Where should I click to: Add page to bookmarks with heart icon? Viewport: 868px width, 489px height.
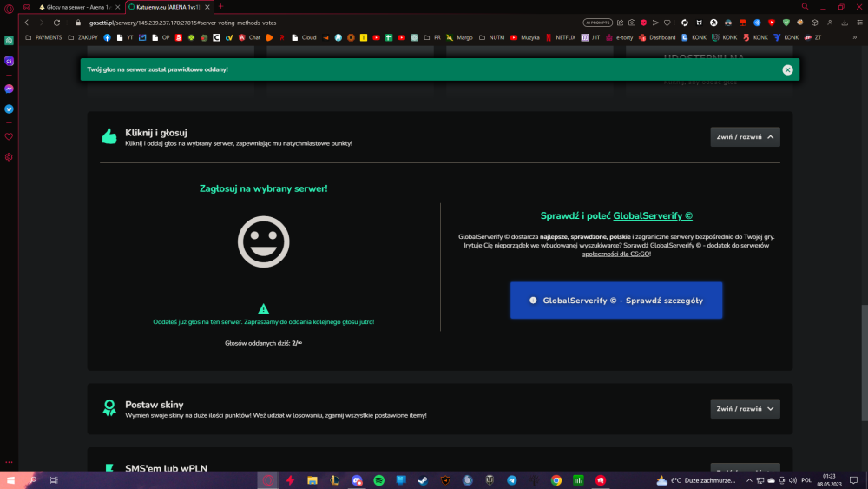667,23
